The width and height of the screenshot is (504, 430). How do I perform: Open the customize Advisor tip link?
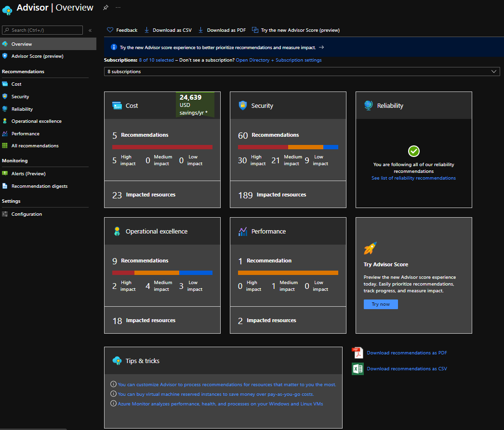[227, 384]
